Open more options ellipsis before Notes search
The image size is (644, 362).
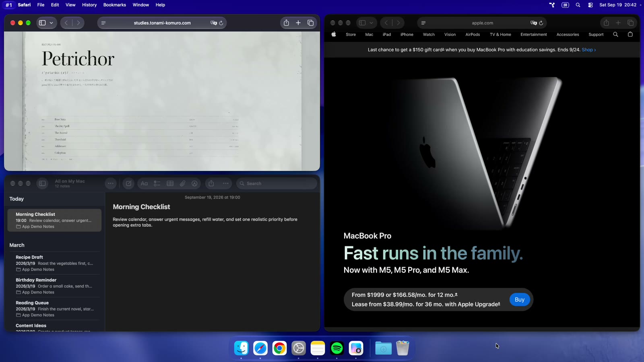tap(226, 183)
